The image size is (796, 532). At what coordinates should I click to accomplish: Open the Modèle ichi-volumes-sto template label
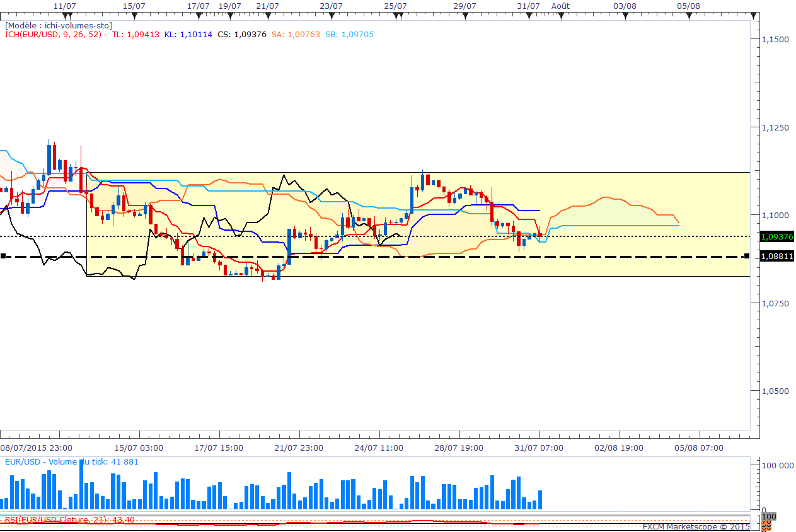(59, 25)
